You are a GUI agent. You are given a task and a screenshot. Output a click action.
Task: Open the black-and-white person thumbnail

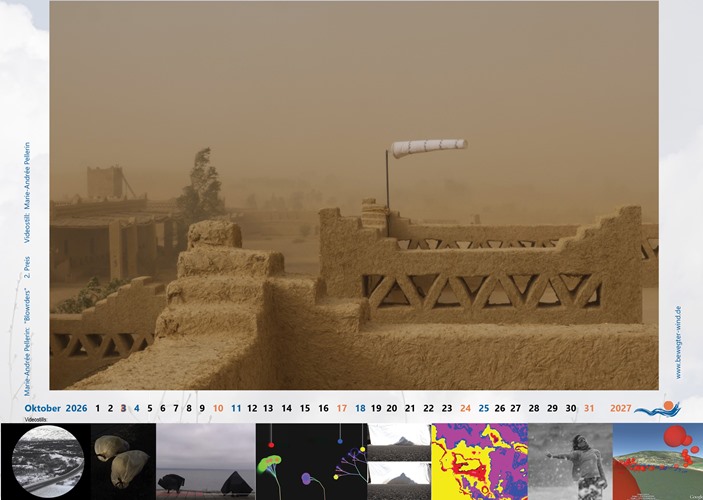tap(569, 461)
